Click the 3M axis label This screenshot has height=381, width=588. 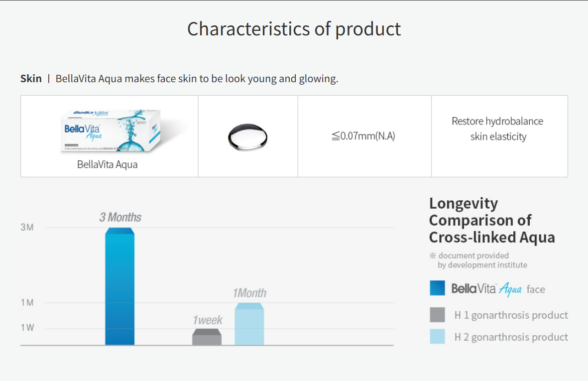coord(27,227)
